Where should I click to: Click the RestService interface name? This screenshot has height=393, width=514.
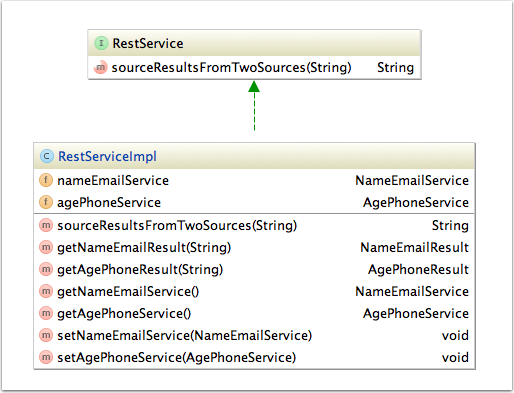tap(148, 44)
